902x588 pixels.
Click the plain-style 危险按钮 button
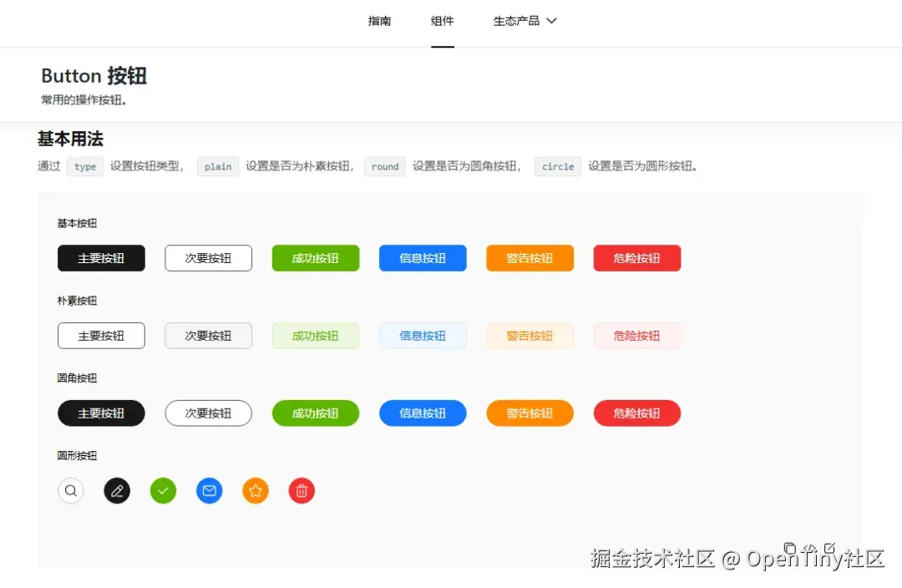coord(636,335)
